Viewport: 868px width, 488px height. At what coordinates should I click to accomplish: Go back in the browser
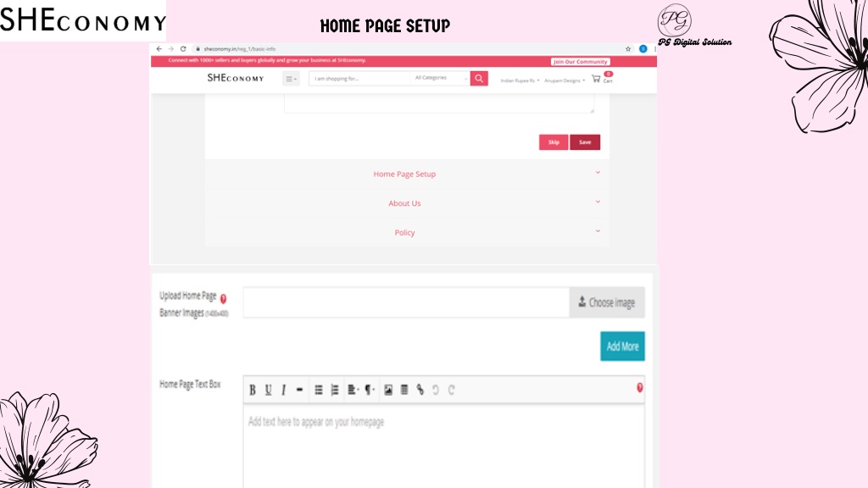click(159, 48)
